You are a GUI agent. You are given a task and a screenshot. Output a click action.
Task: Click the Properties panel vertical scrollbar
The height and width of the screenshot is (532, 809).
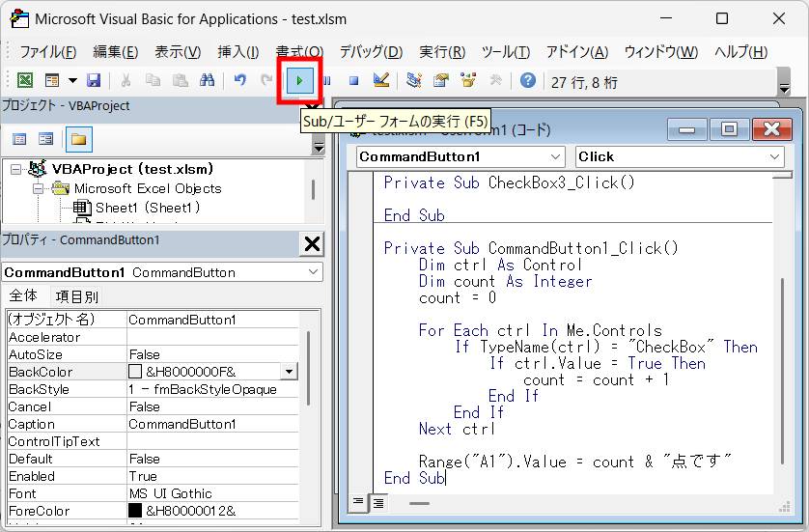point(309,368)
